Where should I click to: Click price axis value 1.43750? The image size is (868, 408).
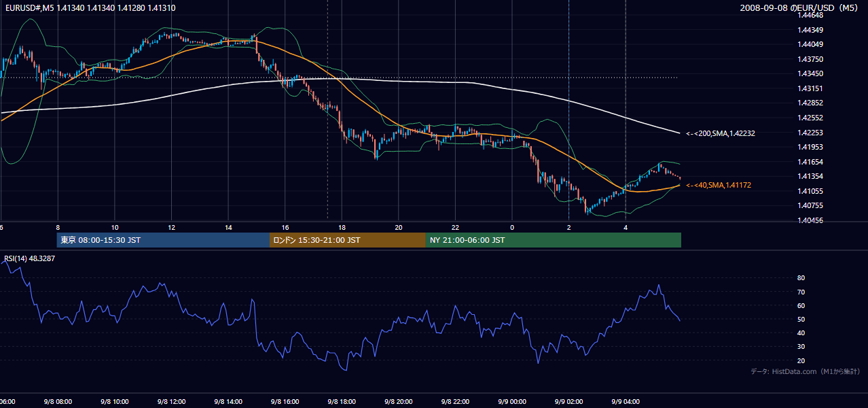pyautogui.click(x=811, y=59)
